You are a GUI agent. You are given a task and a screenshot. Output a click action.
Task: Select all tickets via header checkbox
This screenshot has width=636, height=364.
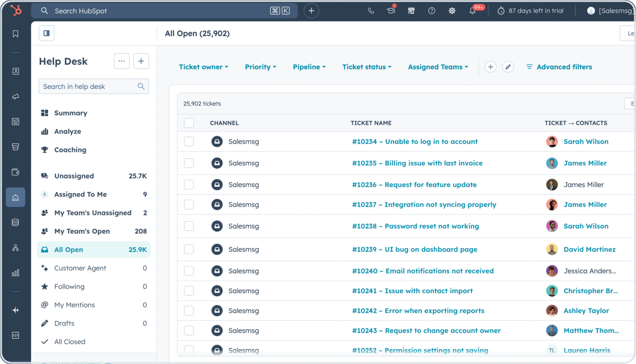coord(189,123)
